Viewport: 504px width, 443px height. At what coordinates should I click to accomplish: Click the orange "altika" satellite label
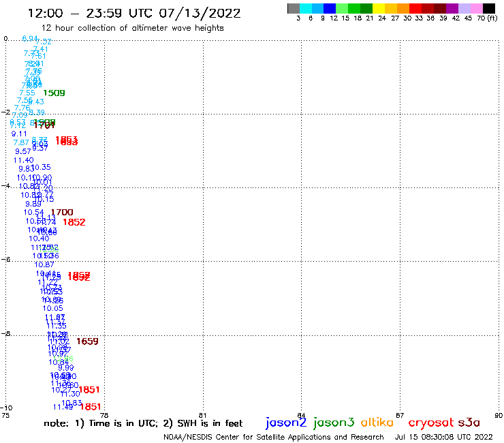pyautogui.click(x=377, y=423)
